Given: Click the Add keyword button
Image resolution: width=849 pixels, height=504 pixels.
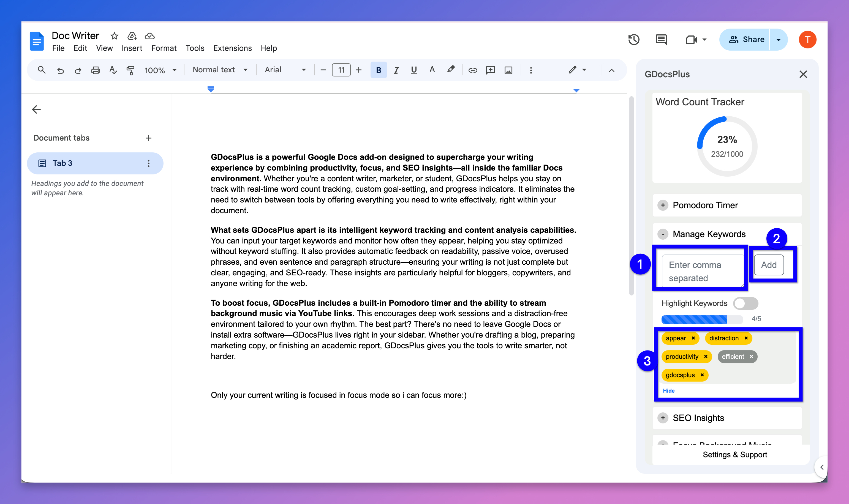Looking at the screenshot, I should click(769, 265).
